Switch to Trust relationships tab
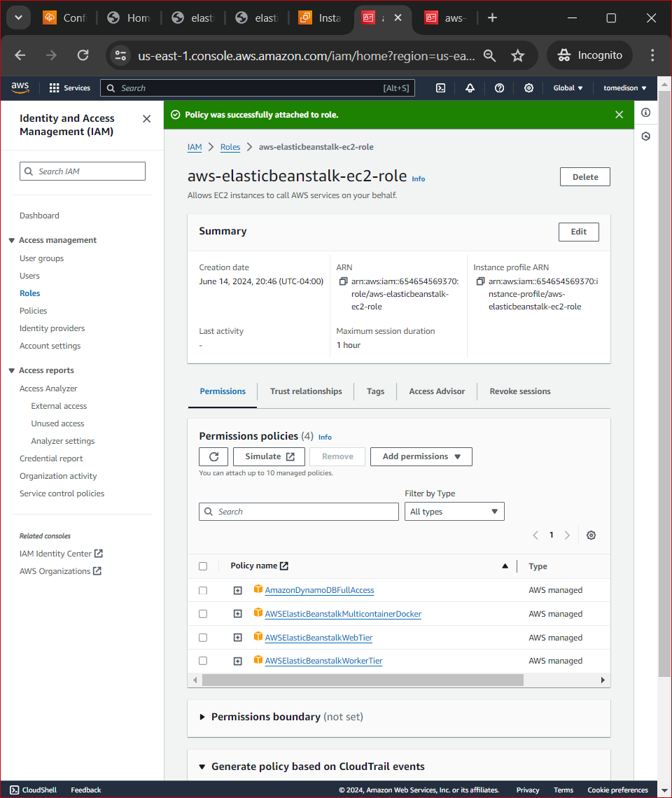 306,391
